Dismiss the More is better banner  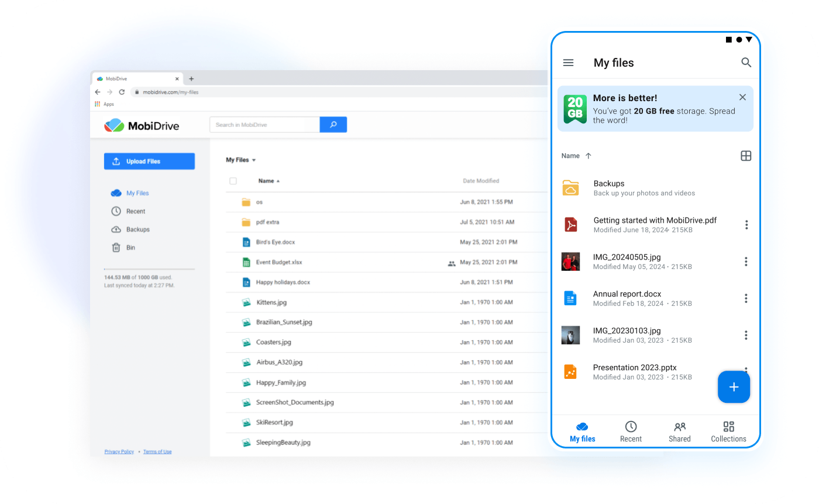(742, 98)
